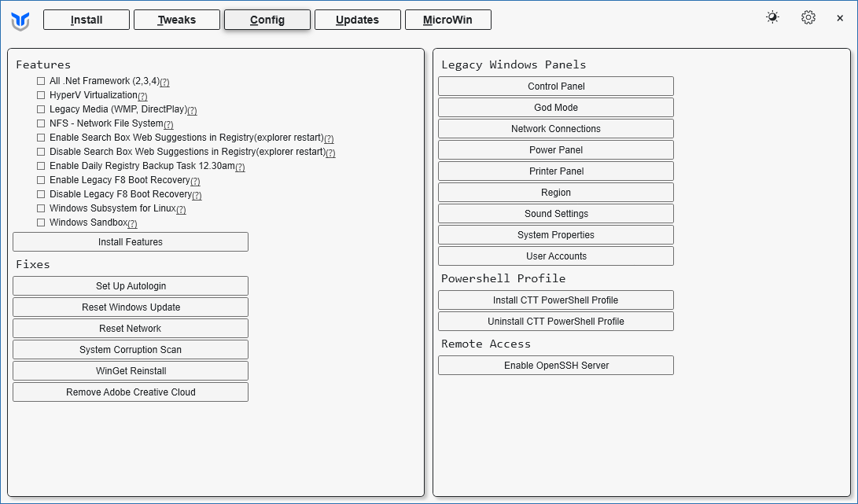This screenshot has width=858, height=504.
Task: Open help (?) for Windows Sandbox
Action: pyautogui.click(x=132, y=224)
